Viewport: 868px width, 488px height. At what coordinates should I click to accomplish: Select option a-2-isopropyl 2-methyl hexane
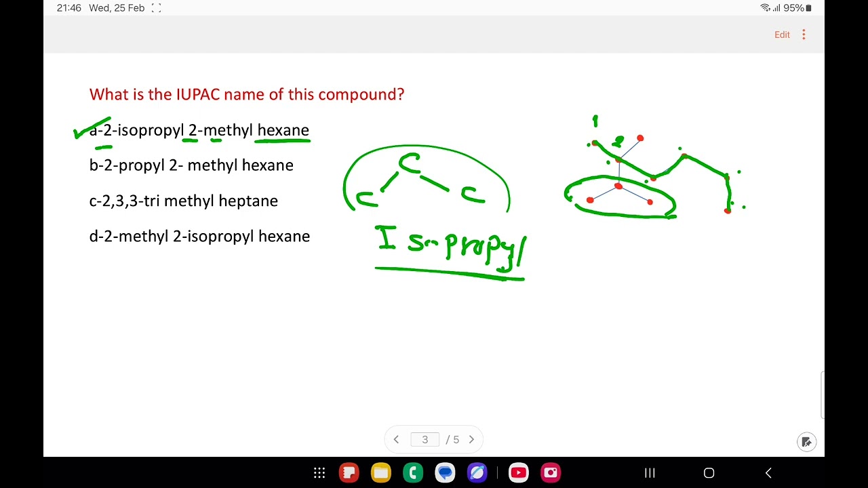click(x=199, y=130)
